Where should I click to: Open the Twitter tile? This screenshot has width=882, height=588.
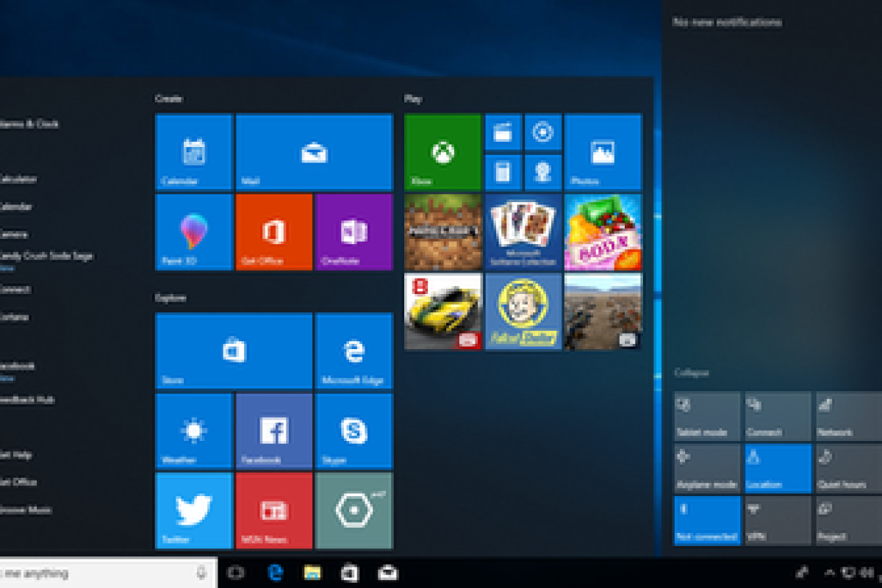193,511
